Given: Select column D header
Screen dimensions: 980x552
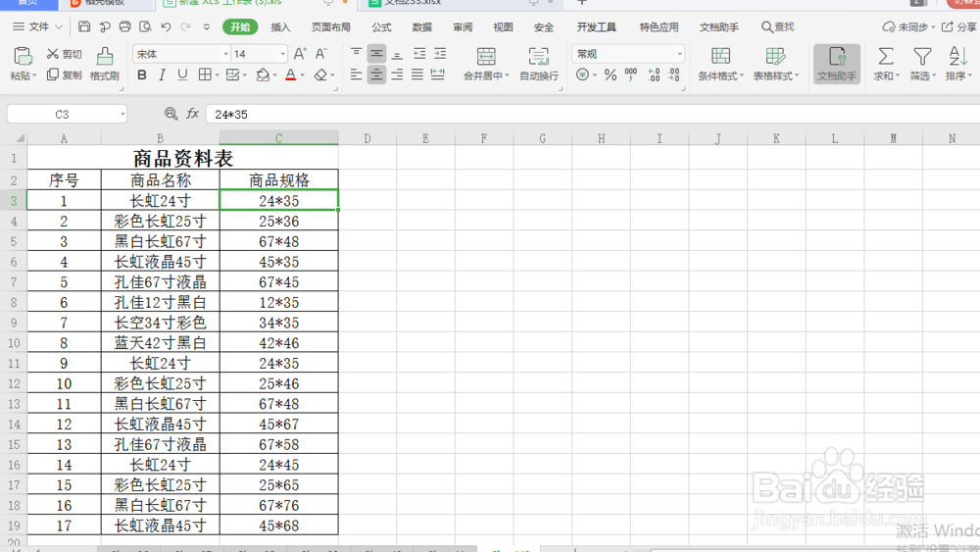Looking at the screenshot, I should pyautogui.click(x=367, y=138).
